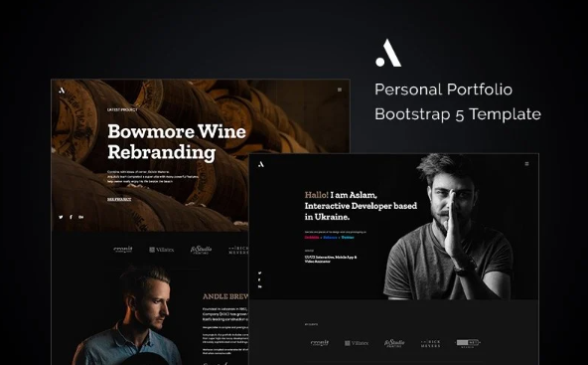Click the Studio Printing logo on the Aslam page
Screen dimensions: 588x365
[x=394, y=343]
